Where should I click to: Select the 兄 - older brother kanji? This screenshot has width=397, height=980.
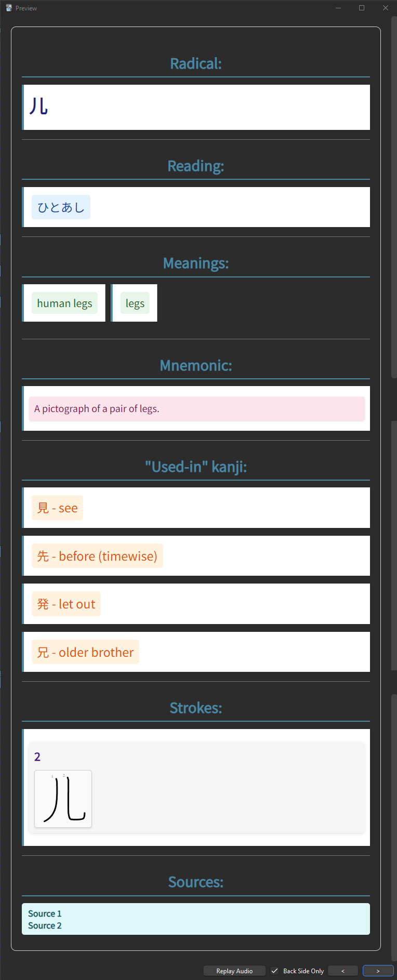[85, 652]
